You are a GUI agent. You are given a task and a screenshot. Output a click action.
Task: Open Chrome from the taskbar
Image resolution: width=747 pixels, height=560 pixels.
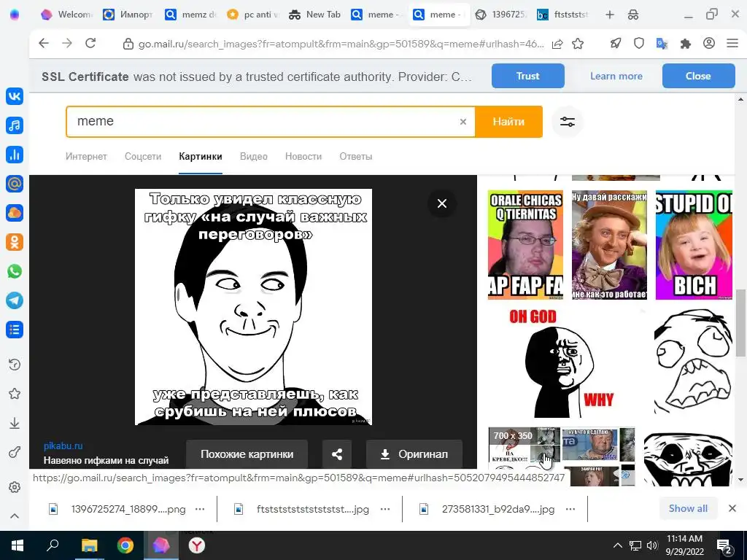[125, 545]
